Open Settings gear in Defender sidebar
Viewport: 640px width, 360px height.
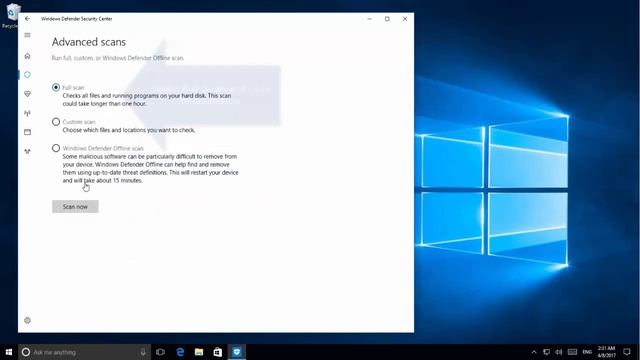click(x=27, y=320)
